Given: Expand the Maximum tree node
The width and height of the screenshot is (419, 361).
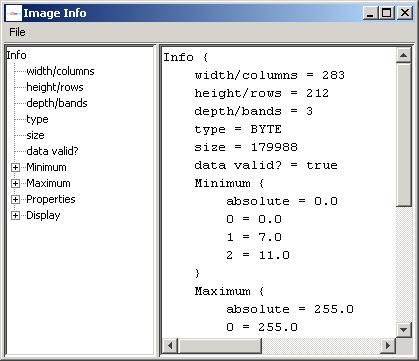Looking at the screenshot, I should click(15, 183).
